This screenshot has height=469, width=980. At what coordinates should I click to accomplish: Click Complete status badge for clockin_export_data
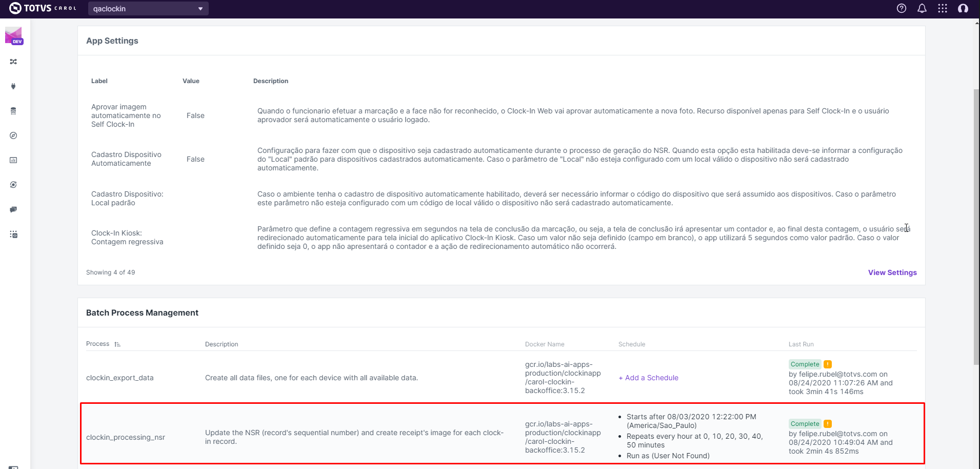click(805, 364)
